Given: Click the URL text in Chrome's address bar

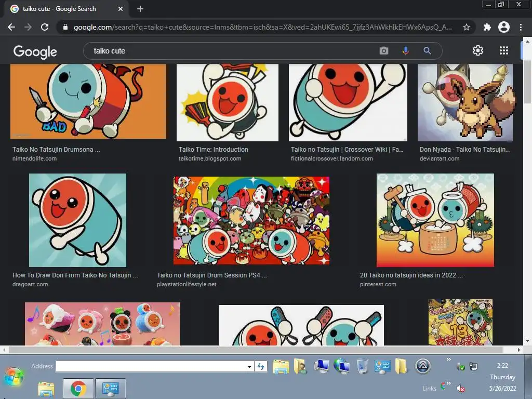Looking at the screenshot, I should [x=262, y=27].
